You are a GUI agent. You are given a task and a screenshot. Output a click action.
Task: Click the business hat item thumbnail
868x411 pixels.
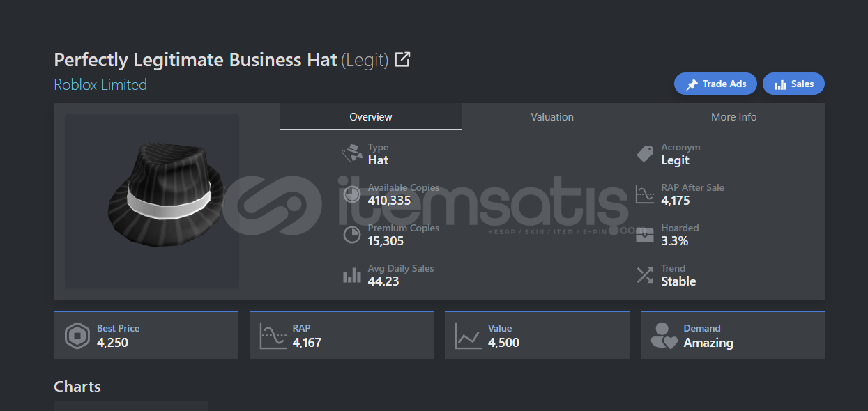tap(152, 201)
